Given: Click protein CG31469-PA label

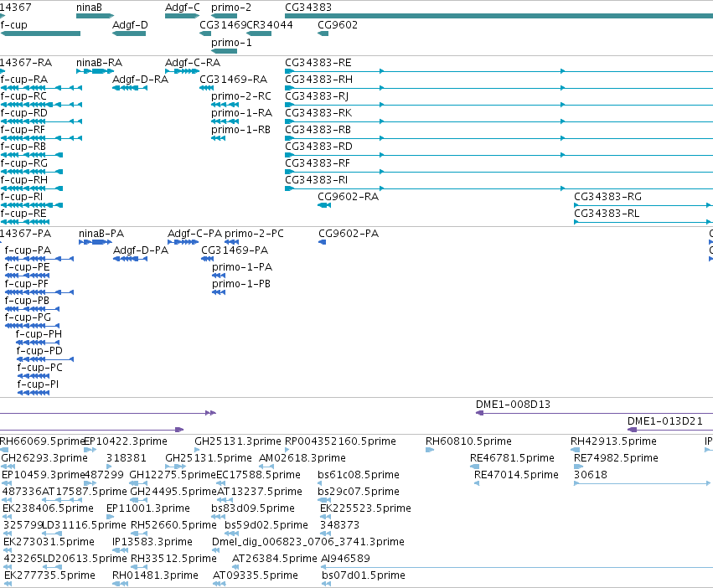Looking at the screenshot, I should pos(235,250).
